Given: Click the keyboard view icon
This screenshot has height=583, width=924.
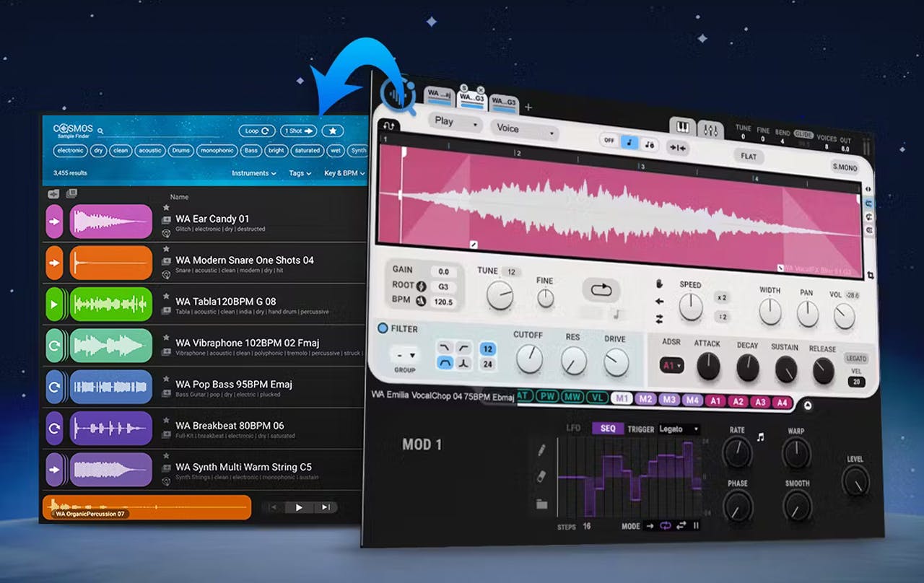Looking at the screenshot, I should coord(682,128).
